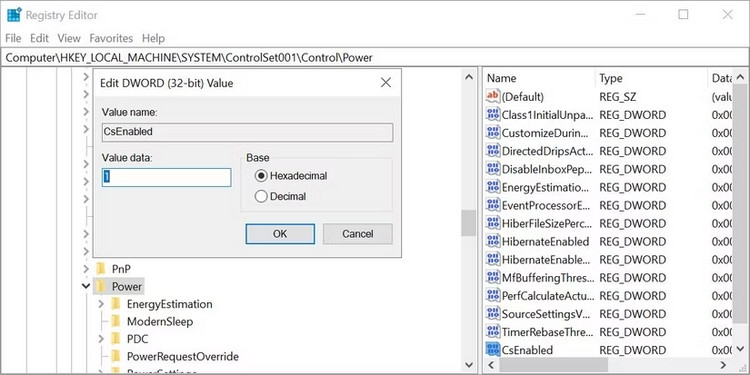This screenshot has width=750, height=375.
Task: Click the Registry Editor app icon
Action: coord(14,15)
